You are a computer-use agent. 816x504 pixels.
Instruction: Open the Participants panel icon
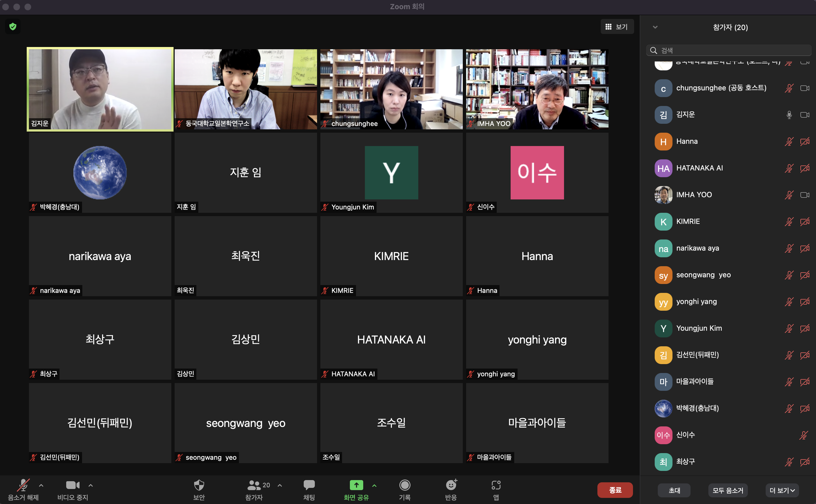[254, 485]
